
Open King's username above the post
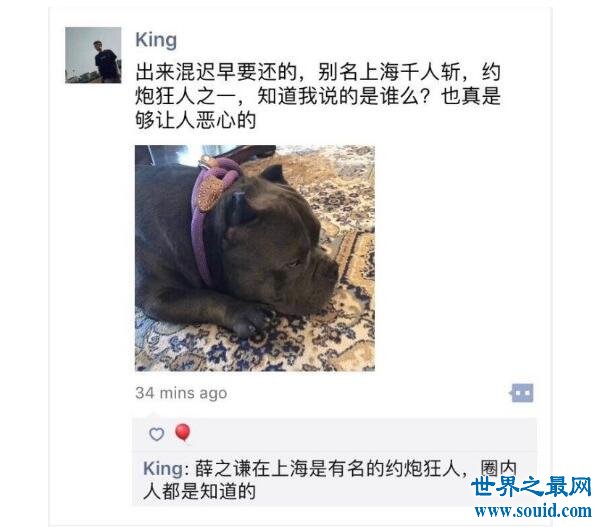point(156,40)
